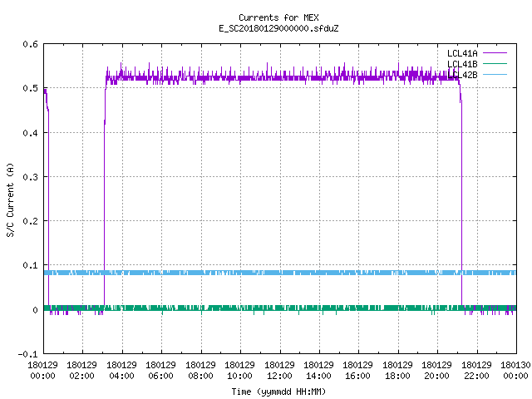Screen dimensions: 532x399
Task: Click the x-axis time label "20:00"
Action: click(x=436, y=376)
